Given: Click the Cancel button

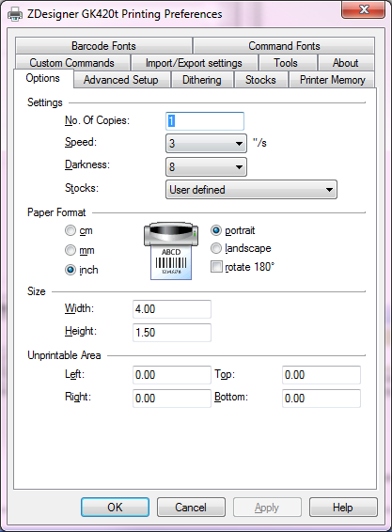Looking at the screenshot, I should point(191,508).
